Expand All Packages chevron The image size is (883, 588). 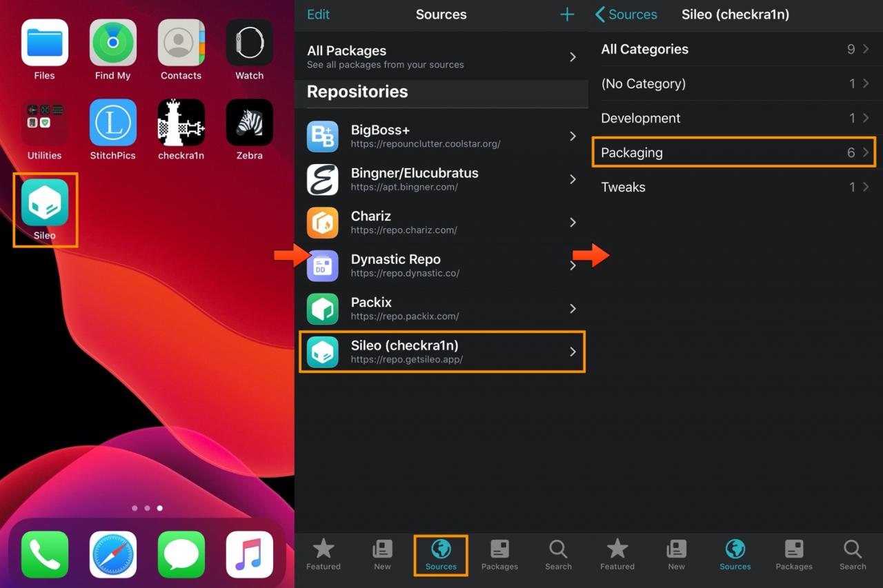point(573,57)
